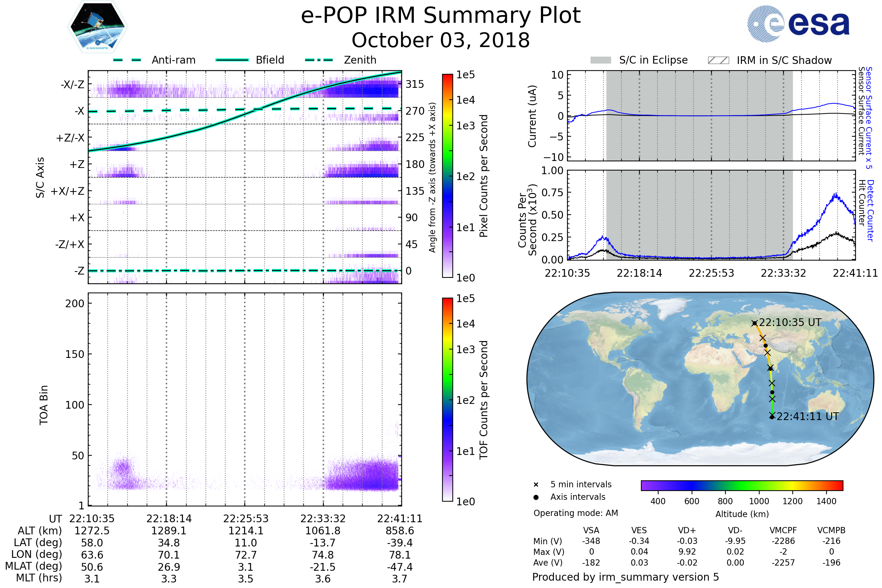The width and height of the screenshot is (882, 588).
Task: Click the Axis intervals dot marker
Action: point(536,497)
